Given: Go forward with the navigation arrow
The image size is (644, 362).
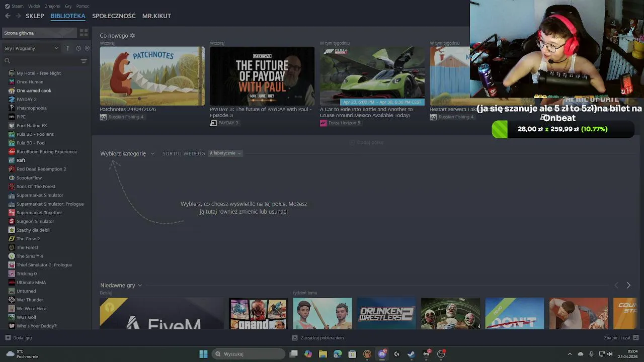Looking at the screenshot, I should pyautogui.click(x=19, y=16).
